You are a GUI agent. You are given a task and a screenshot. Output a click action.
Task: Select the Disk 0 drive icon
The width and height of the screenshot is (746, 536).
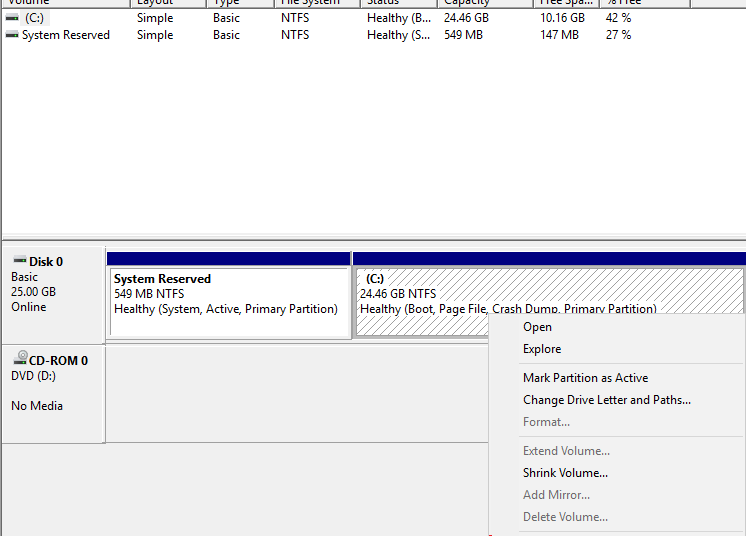coord(20,260)
